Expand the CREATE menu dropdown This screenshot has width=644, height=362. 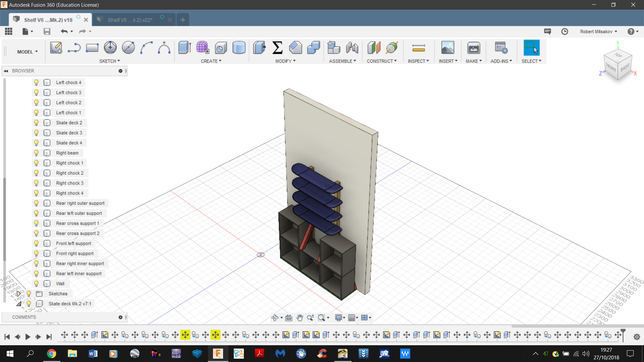coord(211,61)
